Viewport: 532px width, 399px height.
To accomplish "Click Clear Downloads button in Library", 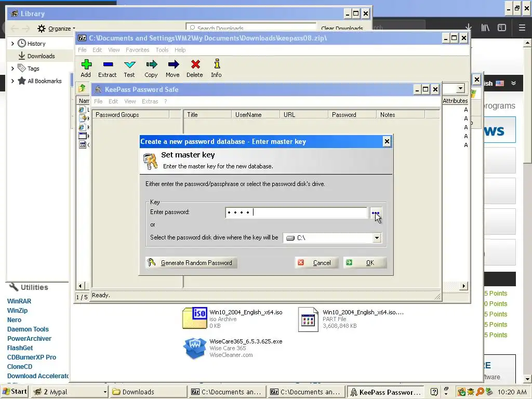I will pyautogui.click(x=342, y=28).
